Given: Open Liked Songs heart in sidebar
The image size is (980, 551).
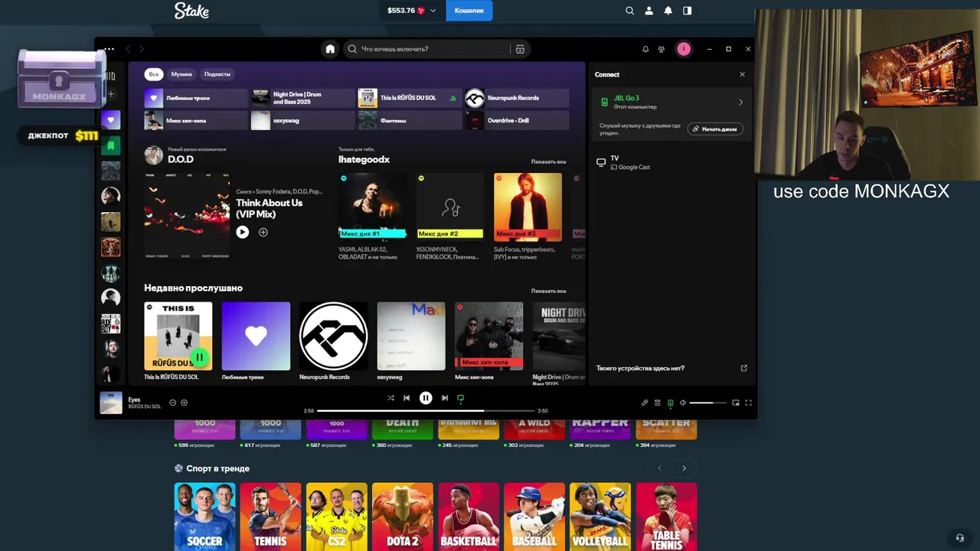Looking at the screenshot, I should coord(111,119).
